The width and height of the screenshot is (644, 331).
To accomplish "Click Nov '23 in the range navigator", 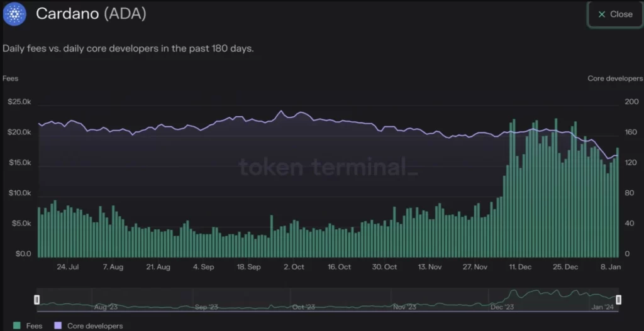I will [404, 307].
